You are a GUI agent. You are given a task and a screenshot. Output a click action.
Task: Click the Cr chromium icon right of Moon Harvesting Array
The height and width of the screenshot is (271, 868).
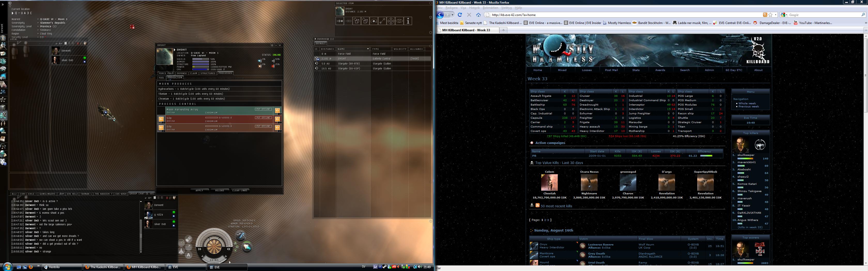277,110
